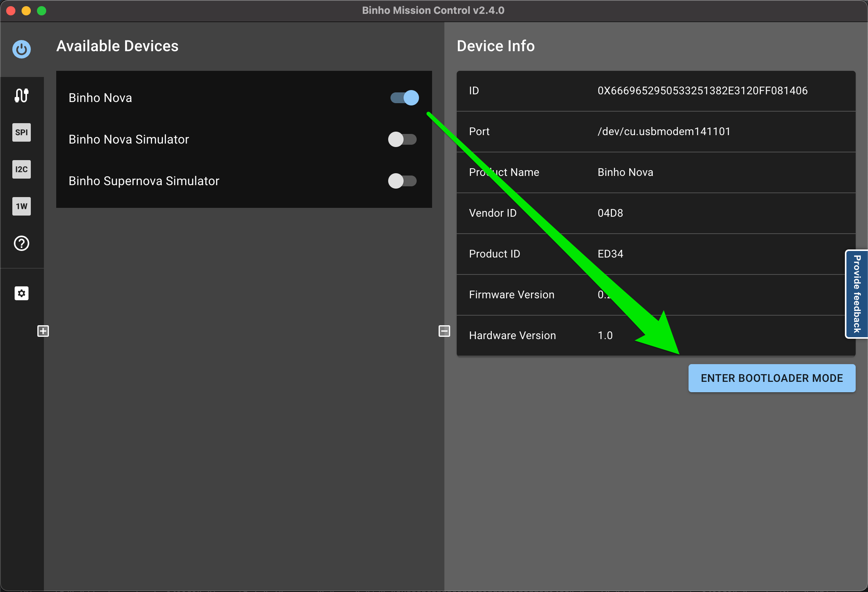The height and width of the screenshot is (592, 868).
Task: Click the Vendor ID value 04D8
Action: (x=610, y=213)
